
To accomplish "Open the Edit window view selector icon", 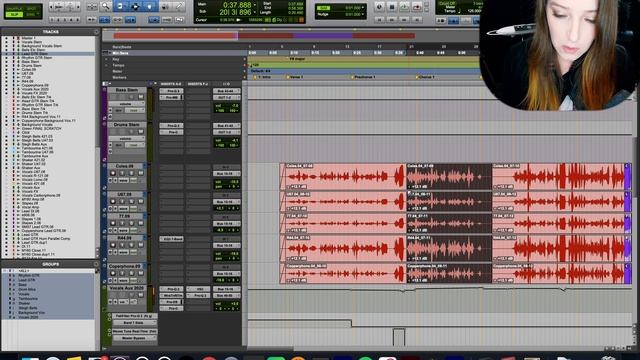I will tap(106, 84).
